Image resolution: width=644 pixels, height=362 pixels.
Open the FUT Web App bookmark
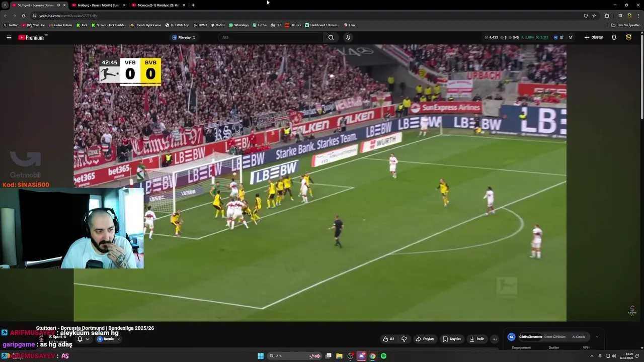pyautogui.click(x=177, y=25)
